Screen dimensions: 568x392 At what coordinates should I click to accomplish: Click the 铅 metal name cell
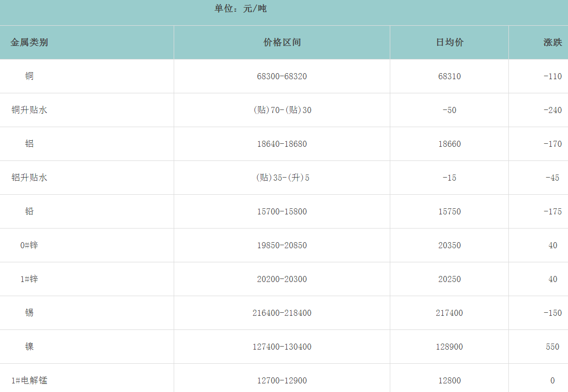click(x=29, y=211)
